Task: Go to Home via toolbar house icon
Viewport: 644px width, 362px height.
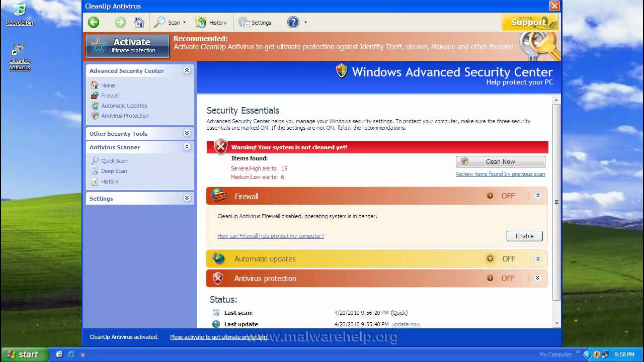Action: pos(139,22)
